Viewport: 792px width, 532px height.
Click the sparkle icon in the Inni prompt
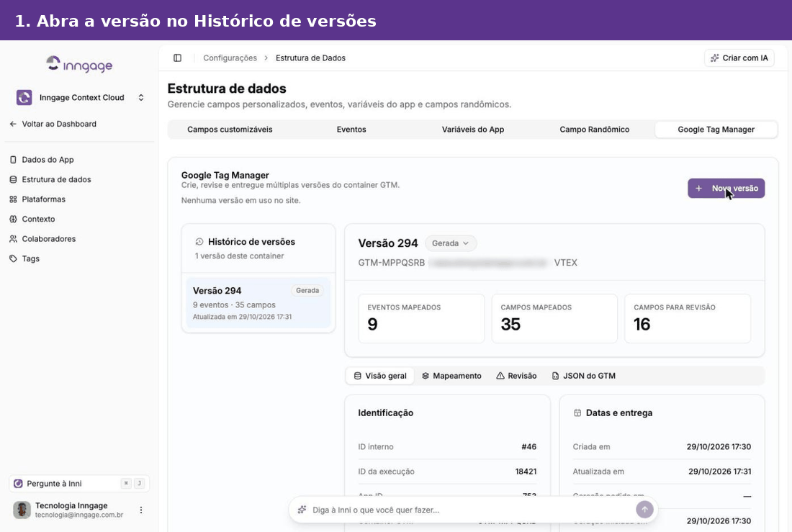click(x=302, y=510)
